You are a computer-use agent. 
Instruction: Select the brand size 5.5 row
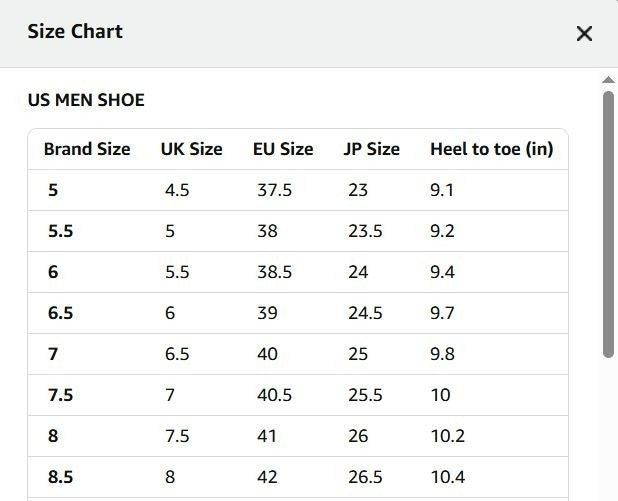[298, 231]
